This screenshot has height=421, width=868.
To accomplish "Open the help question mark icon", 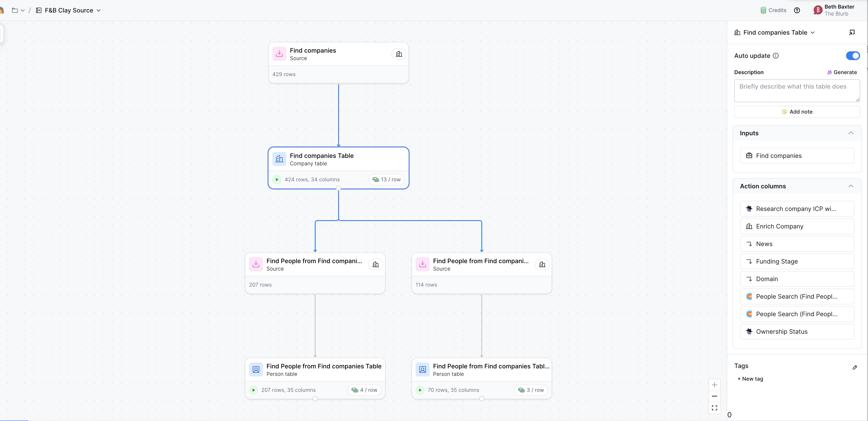I will (x=797, y=11).
